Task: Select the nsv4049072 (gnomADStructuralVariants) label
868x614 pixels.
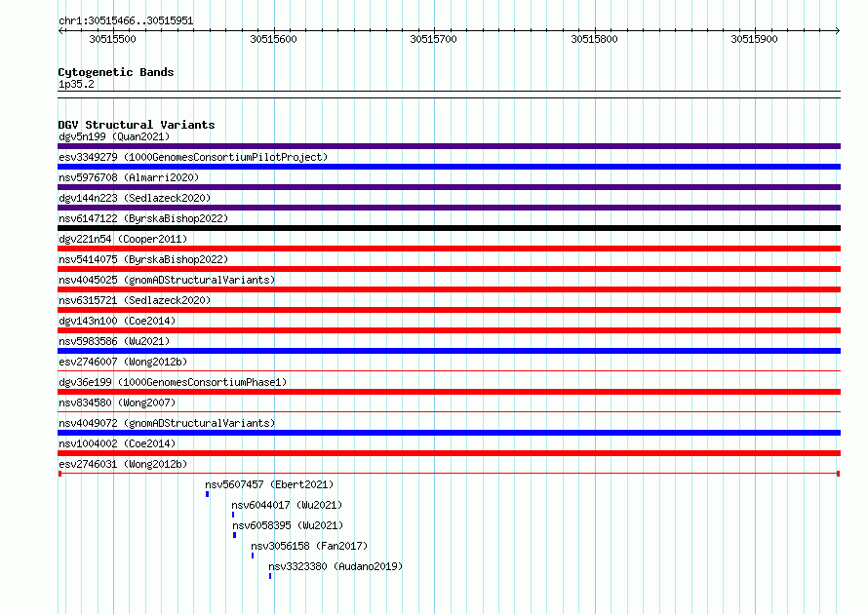Action: (167, 423)
